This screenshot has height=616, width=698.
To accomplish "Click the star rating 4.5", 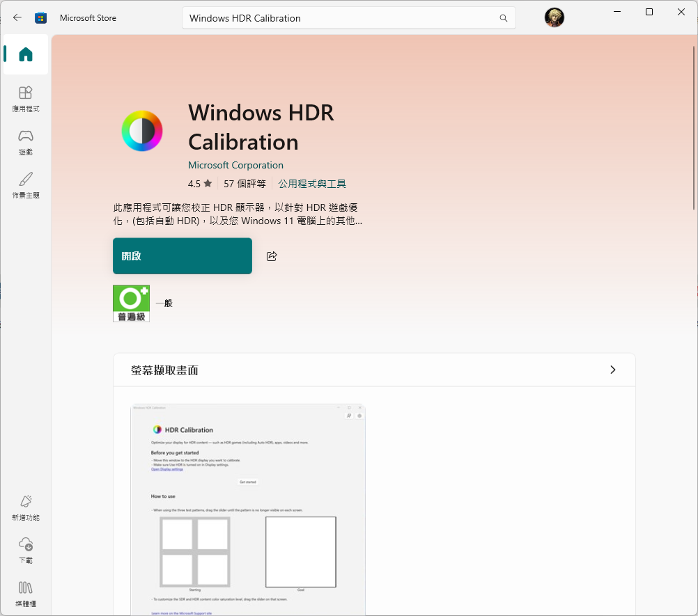I will [200, 184].
